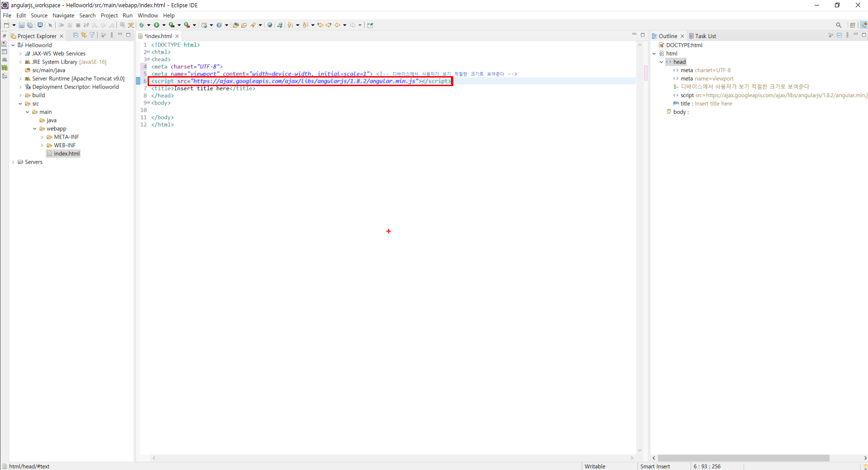Open the Window menu

(x=148, y=15)
